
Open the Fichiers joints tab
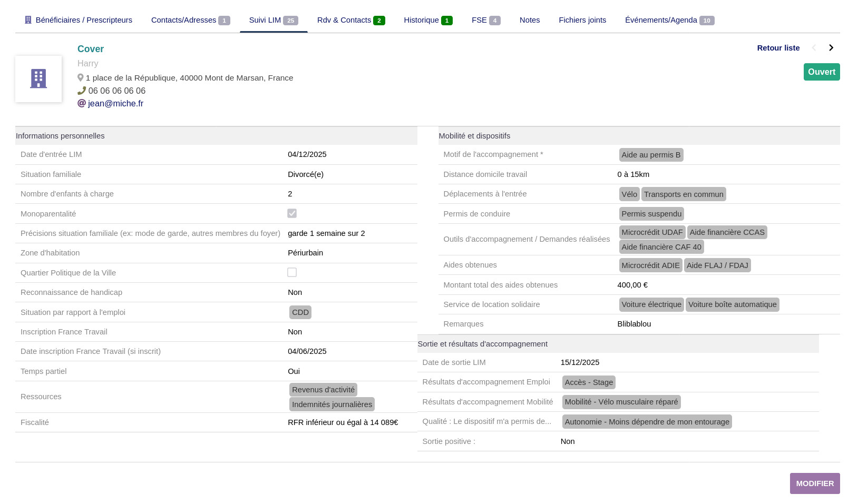[582, 20]
